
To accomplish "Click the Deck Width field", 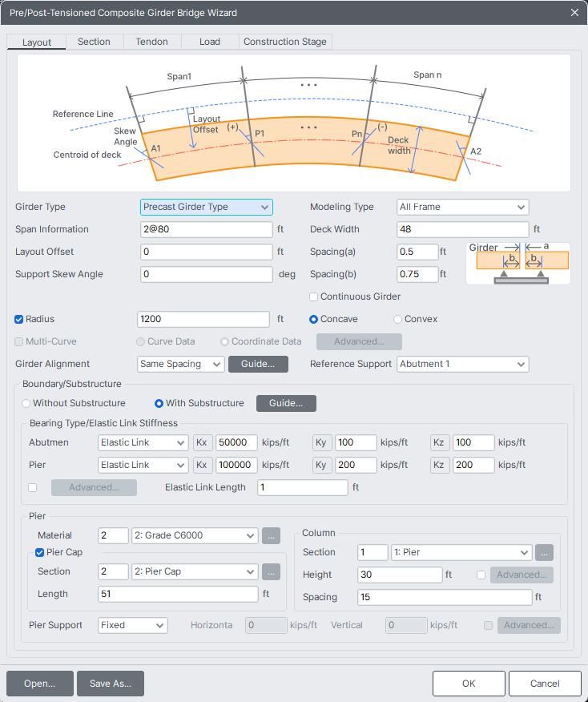I will (463, 229).
